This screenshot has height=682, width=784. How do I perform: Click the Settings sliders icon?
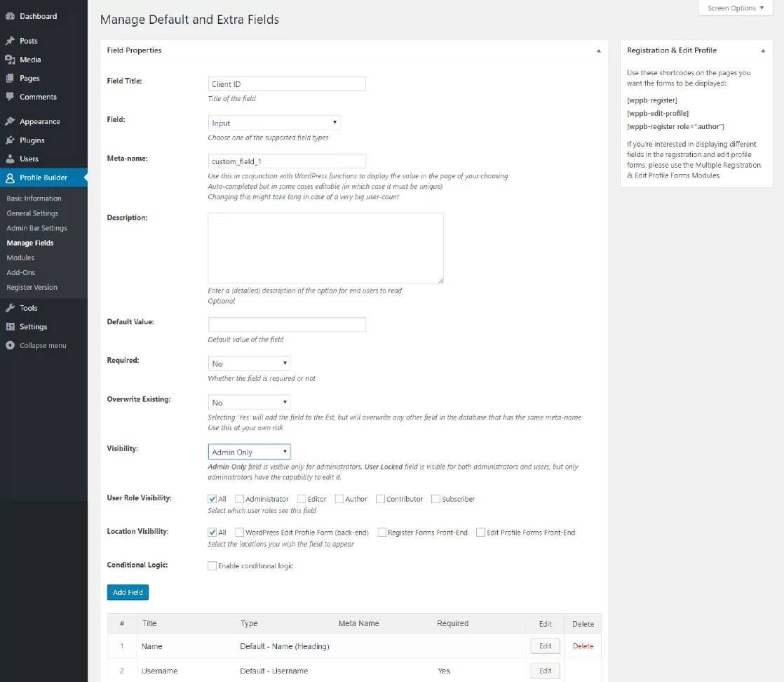[x=10, y=327]
